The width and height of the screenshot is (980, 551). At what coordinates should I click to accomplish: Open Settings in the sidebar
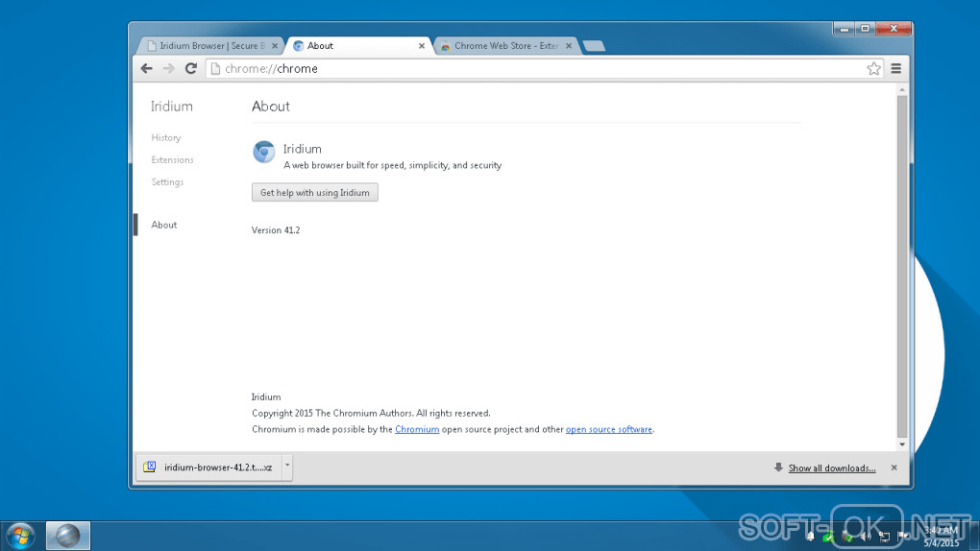click(167, 181)
